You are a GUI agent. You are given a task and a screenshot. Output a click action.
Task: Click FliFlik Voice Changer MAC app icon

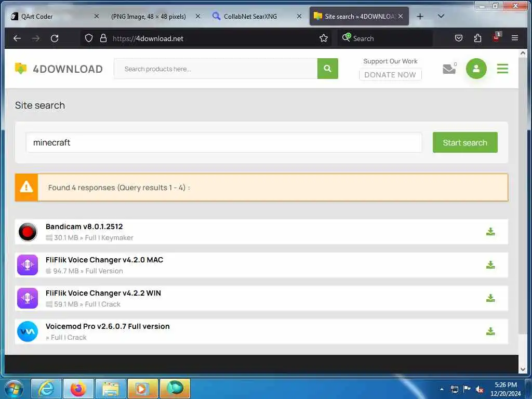coord(28,264)
